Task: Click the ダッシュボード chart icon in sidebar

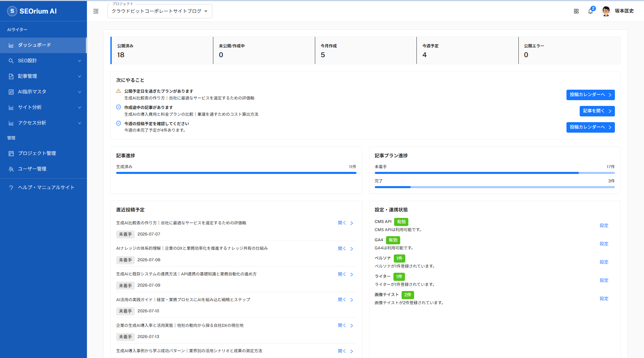Action: (x=11, y=45)
